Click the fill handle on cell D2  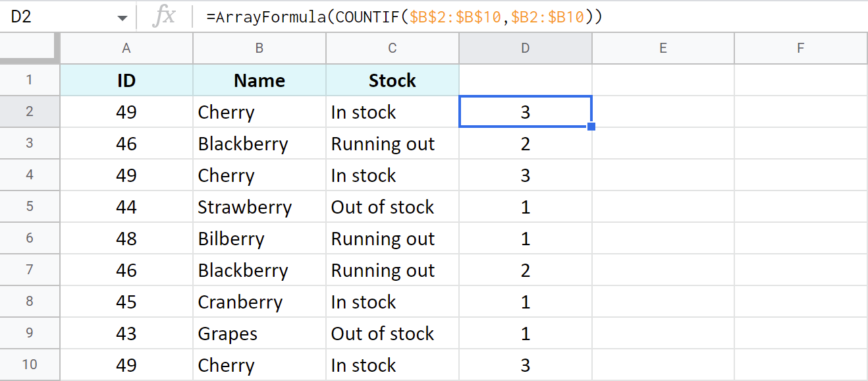click(x=591, y=127)
